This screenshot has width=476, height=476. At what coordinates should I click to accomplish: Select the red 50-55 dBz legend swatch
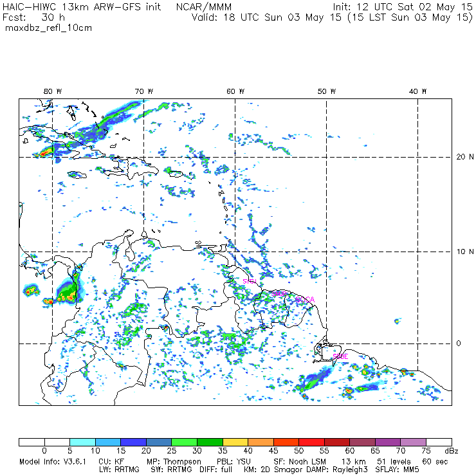[312, 442]
